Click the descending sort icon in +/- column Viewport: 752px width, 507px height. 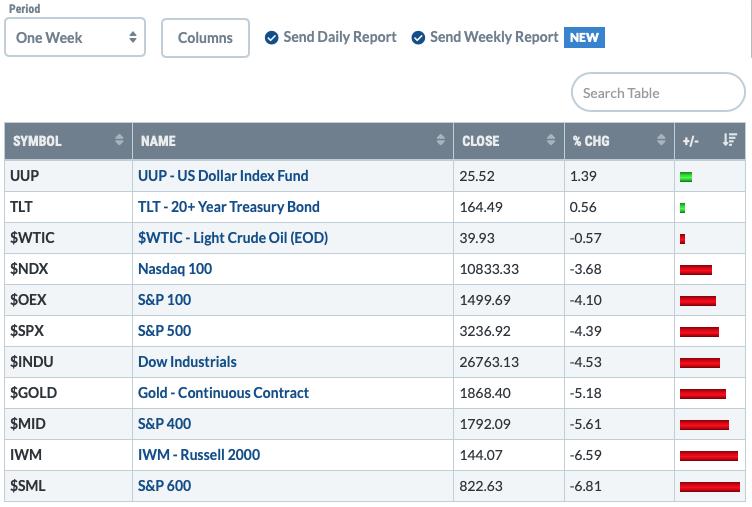729,140
